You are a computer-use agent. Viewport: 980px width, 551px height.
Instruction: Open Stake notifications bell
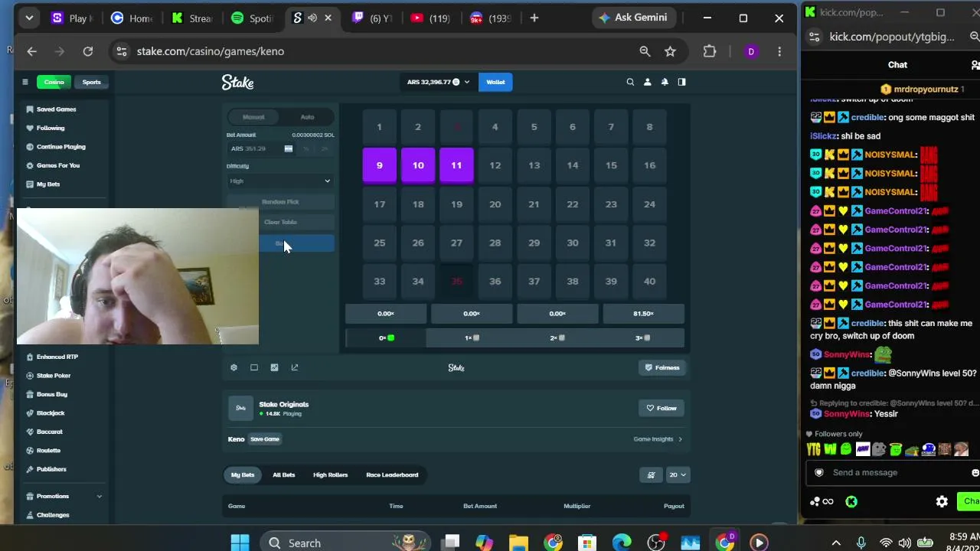665,82
